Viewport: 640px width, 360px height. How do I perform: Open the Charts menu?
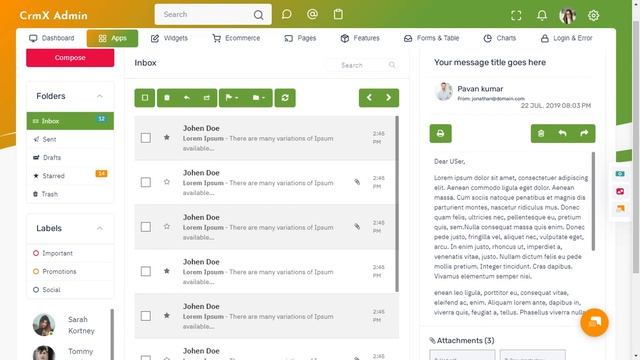pyautogui.click(x=500, y=38)
